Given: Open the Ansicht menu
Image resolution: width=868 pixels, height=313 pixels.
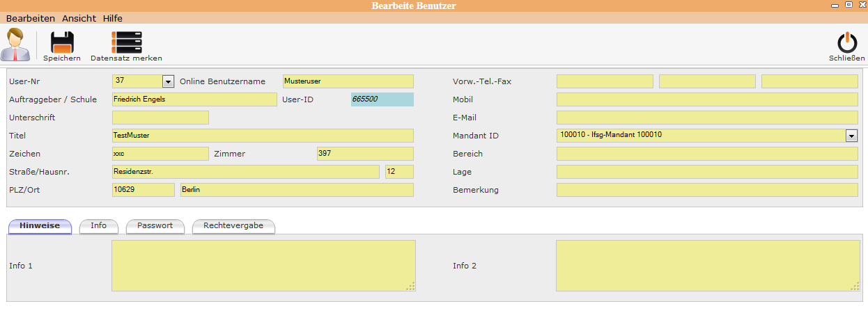Looking at the screenshot, I should (79, 18).
